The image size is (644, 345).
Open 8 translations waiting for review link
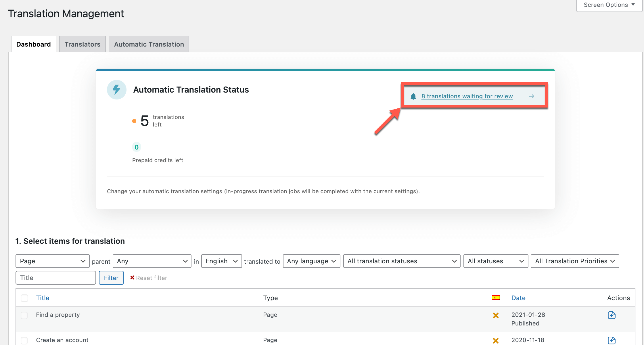[x=467, y=96]
